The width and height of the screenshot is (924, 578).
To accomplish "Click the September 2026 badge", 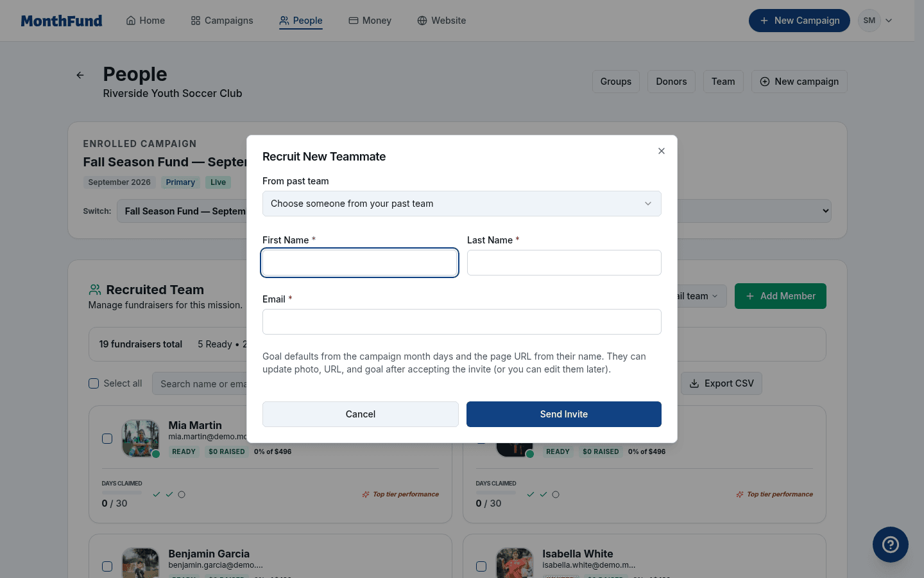I will pyautogui.click(x=119, y=182).
